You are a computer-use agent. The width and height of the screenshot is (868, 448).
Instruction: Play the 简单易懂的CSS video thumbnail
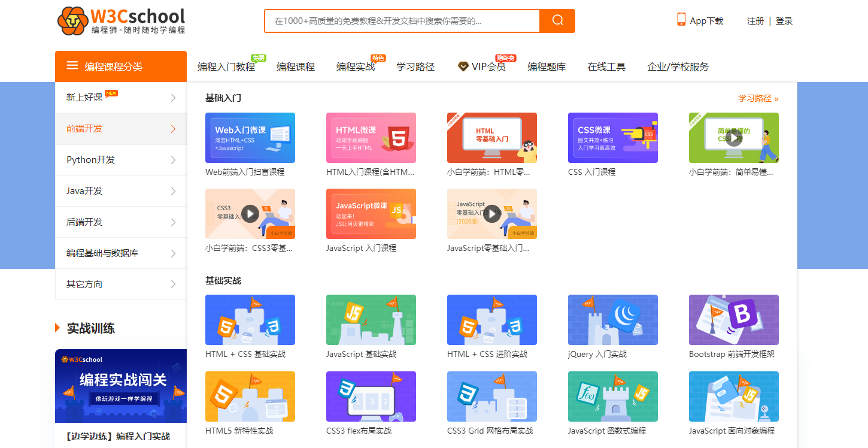[x=734, y=138]
